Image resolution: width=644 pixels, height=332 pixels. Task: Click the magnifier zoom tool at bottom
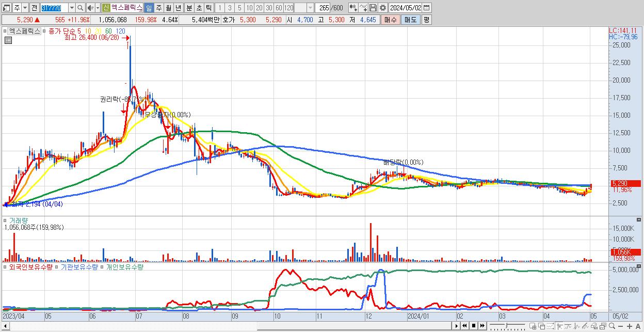pyautogui.click(x=612, y=326)
